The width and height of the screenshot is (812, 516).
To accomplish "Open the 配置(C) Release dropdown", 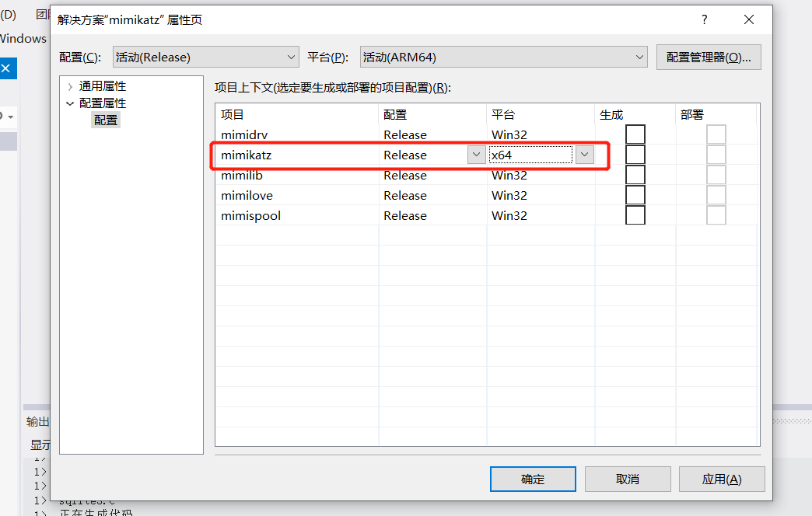I will (205, 57).
